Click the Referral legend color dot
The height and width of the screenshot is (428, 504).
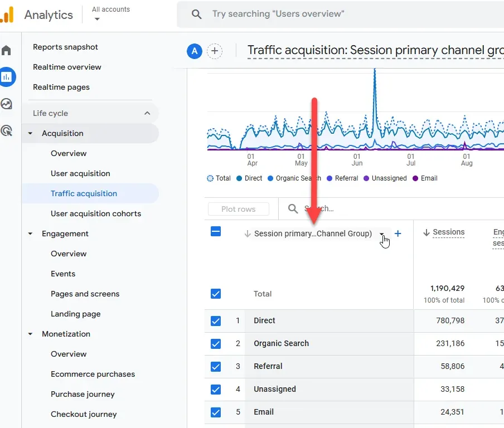329,178
